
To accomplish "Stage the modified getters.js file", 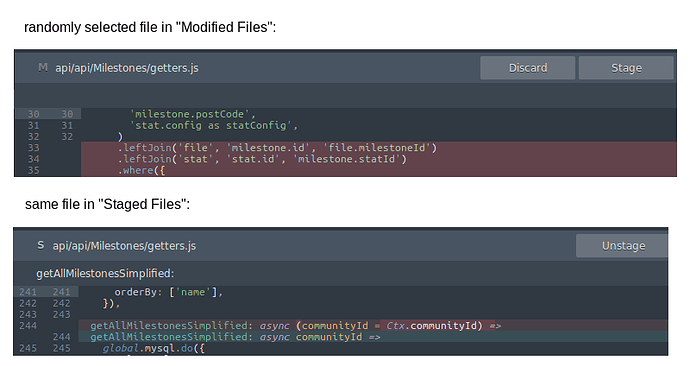I will 626,68.
